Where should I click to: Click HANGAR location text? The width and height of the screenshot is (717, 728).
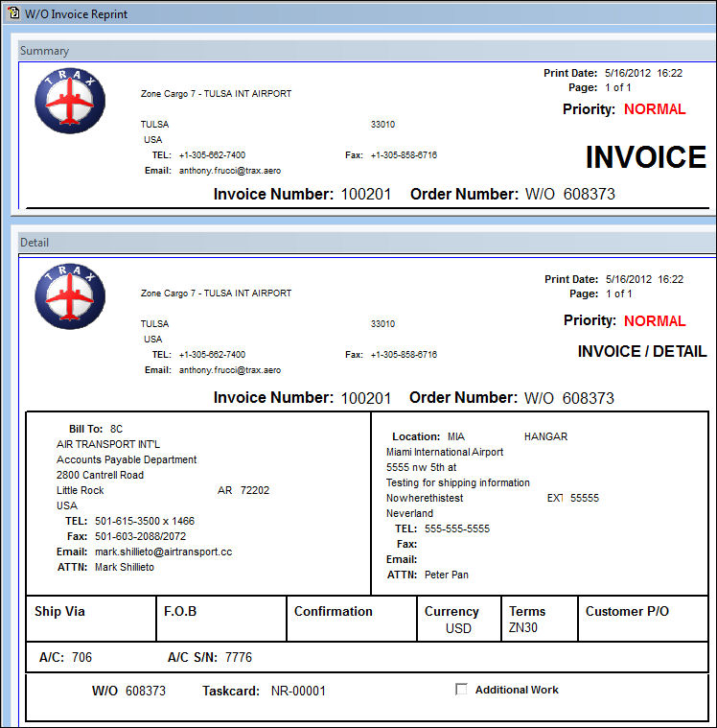tap(545, 436)
